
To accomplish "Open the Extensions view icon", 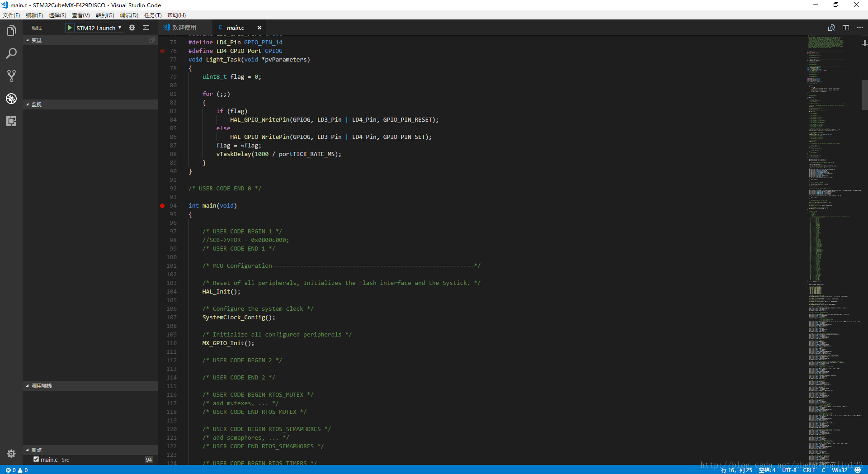I will tap(11, 121).
